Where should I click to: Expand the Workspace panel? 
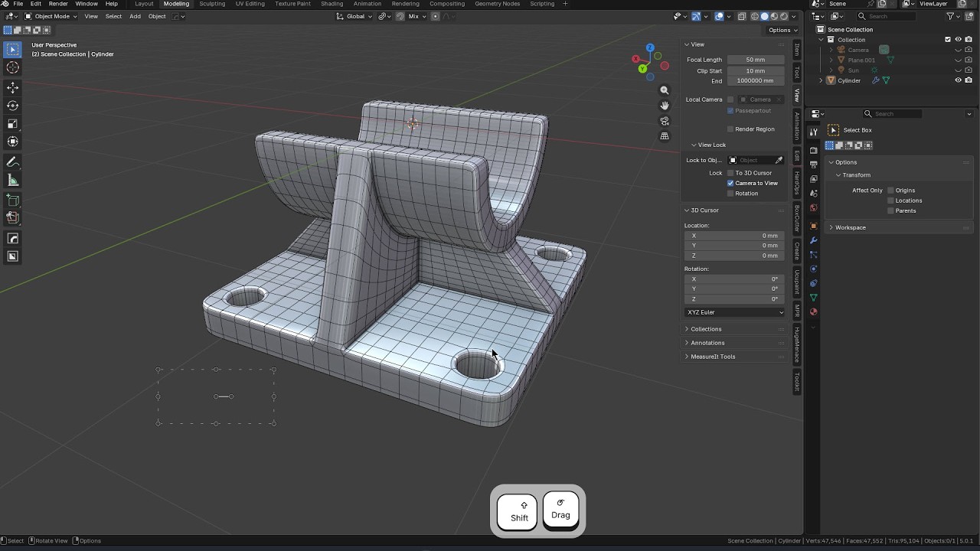[850, 227]
